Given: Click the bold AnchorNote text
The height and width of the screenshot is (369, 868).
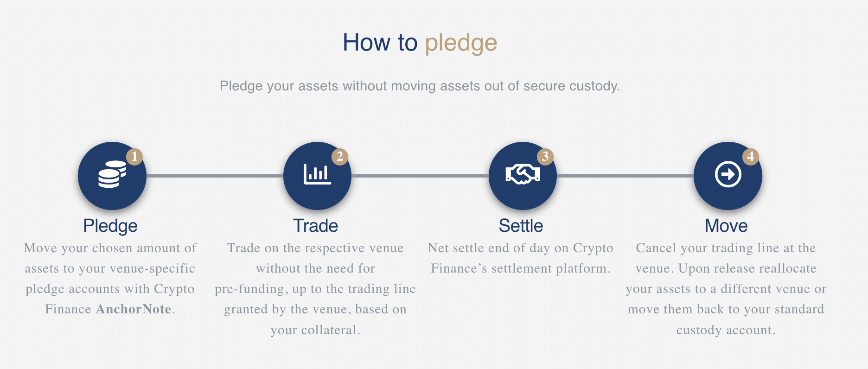Looking at the screenshot, I should pyautogui.click(x=134, y=309).
